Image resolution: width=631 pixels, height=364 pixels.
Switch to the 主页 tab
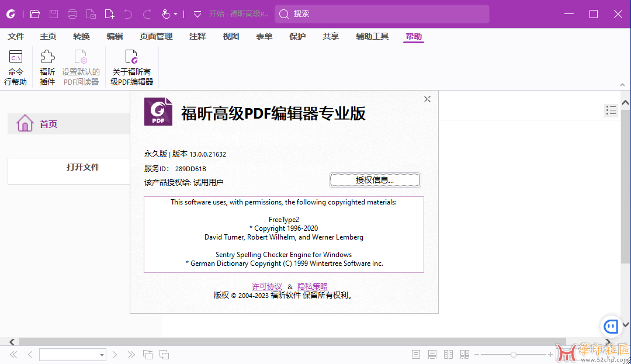click(48, 36)
